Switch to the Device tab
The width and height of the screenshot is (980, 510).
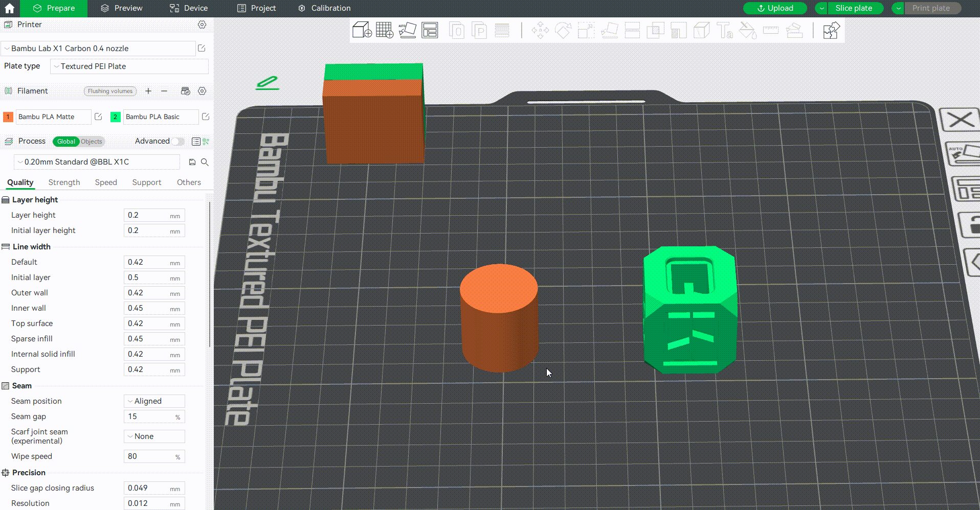click(x=189, y=8)
